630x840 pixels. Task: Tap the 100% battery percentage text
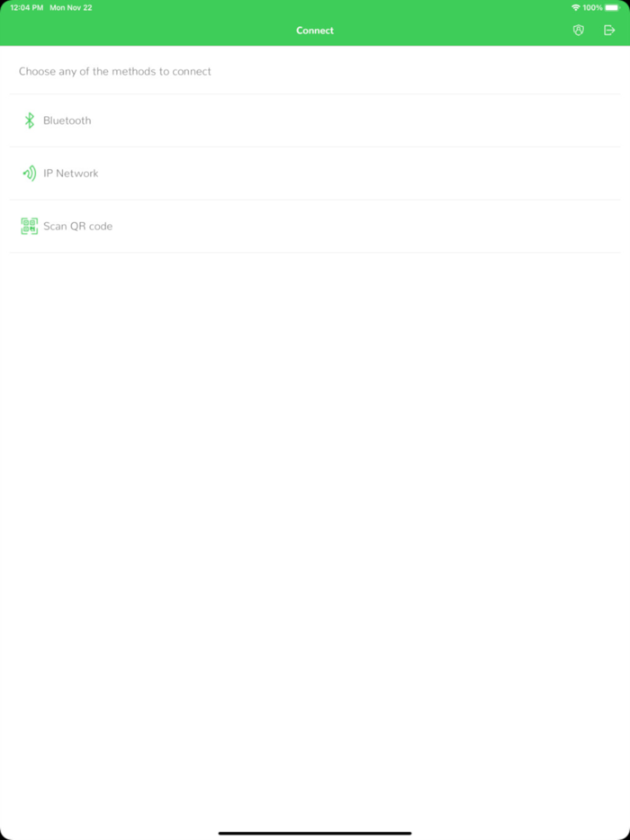tap(592, 8)
